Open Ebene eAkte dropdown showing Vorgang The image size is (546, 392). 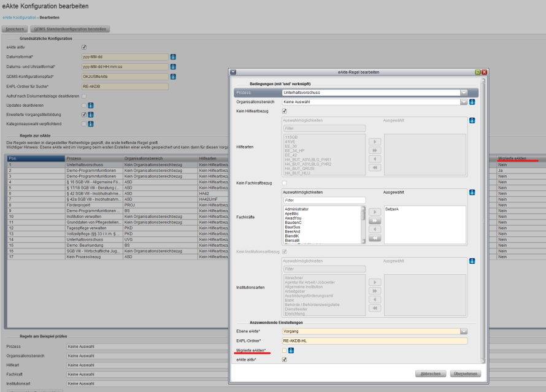coord(464,331)
